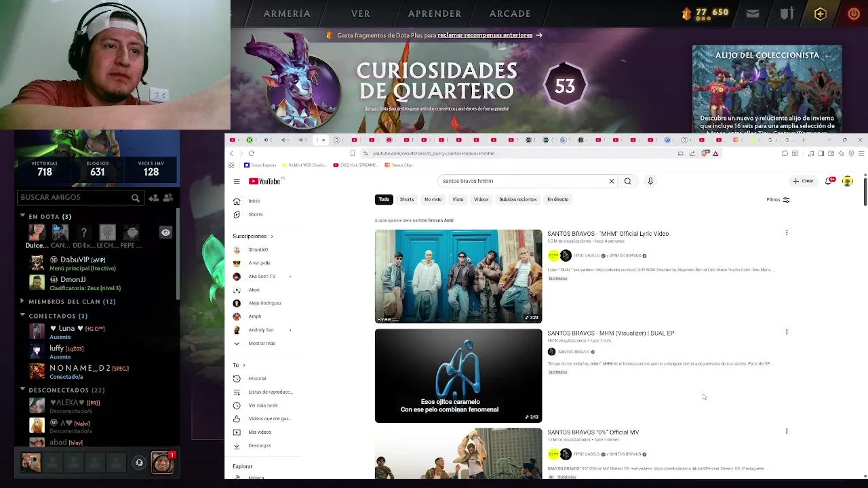The width and height of the screenshot is (868, 488).
Task: Expand Mostrar más subscriptions
Action: coord(262,343)
